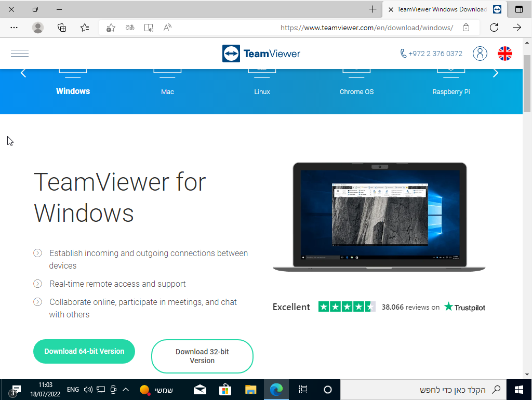Select the TeamViewer Windows Download tab
532x400 pixels.
click(445, 9)
